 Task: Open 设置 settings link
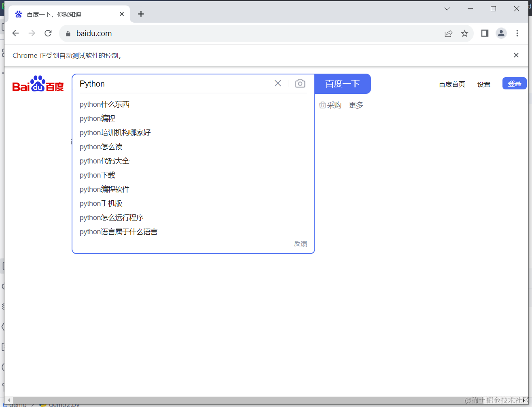pos(484,84)
